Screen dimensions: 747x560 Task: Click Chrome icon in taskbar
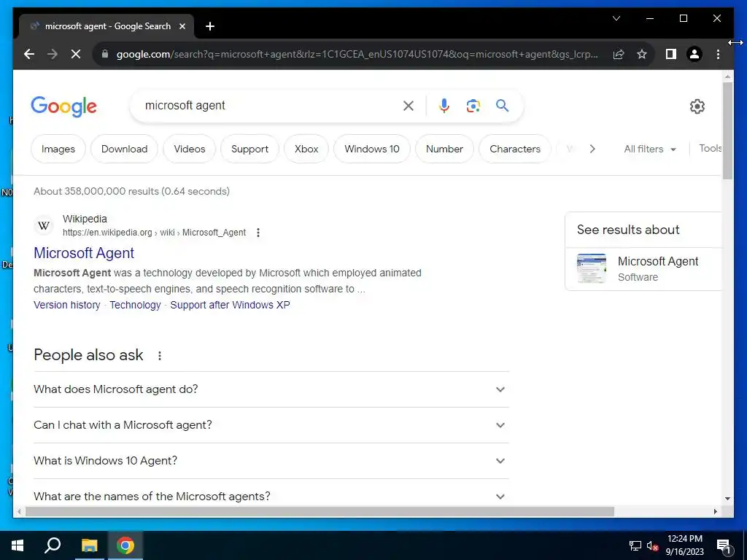click(125, 545)
